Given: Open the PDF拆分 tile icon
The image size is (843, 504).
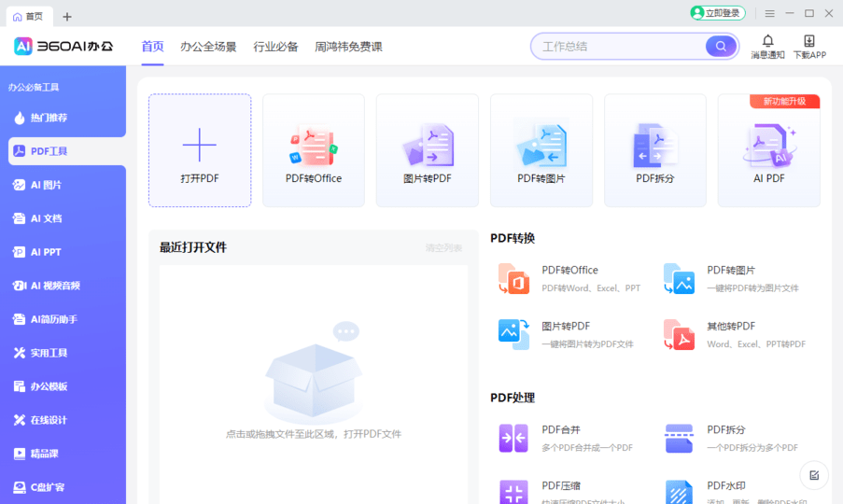Looking at the screenshot, I should 654,147.
